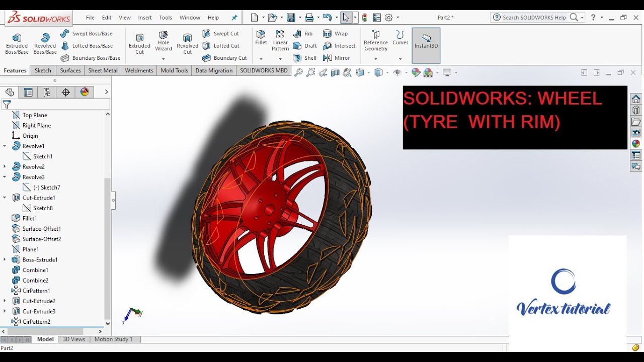Open Reference Geometry tool
The image size is (644, 362).
coord(376,41)
